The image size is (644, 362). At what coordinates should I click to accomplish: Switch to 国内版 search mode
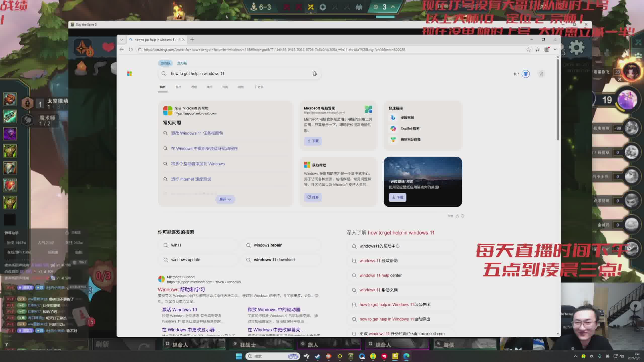(165, 63)
